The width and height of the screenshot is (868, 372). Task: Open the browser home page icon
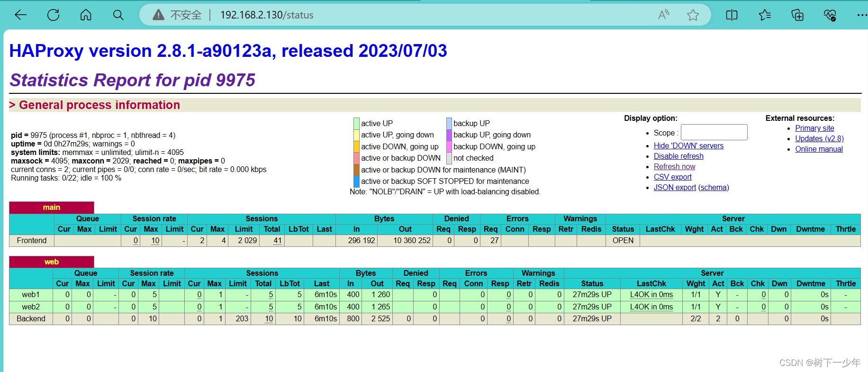coord(86,15)
